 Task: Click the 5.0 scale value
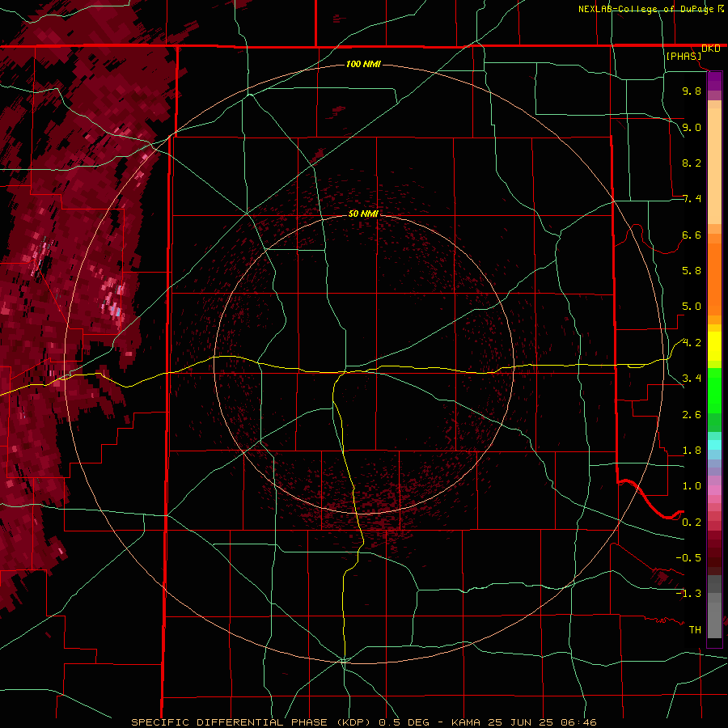(692, 307)
